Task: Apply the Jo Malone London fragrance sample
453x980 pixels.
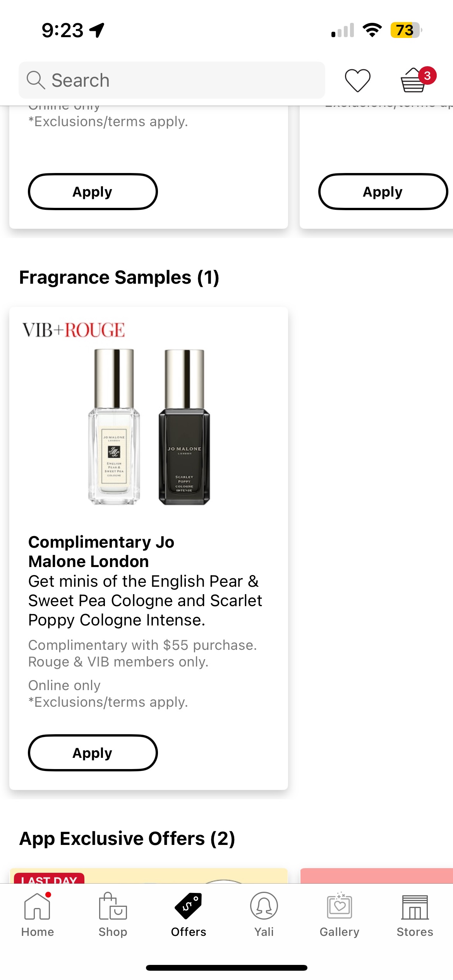Action: click(93, 753)
